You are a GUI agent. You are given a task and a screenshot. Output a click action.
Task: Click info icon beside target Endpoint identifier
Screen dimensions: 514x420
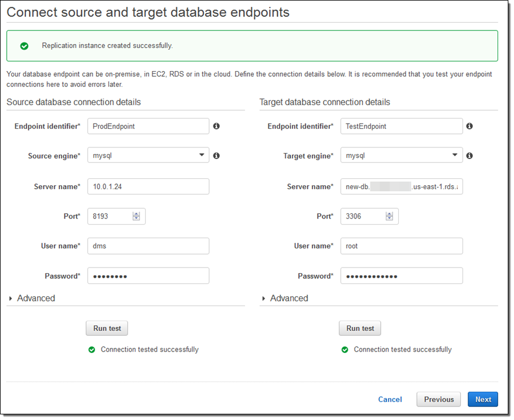point(469,126)
